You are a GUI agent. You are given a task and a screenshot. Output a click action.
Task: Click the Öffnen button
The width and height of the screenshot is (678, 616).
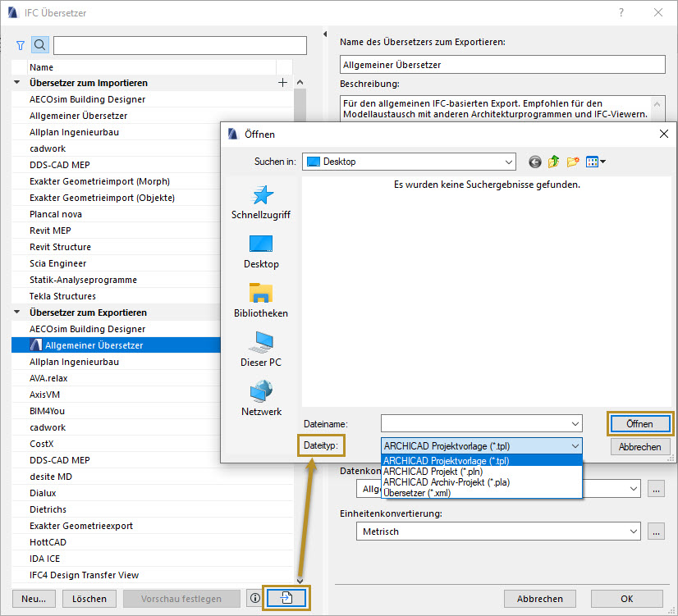pos(640,424)
